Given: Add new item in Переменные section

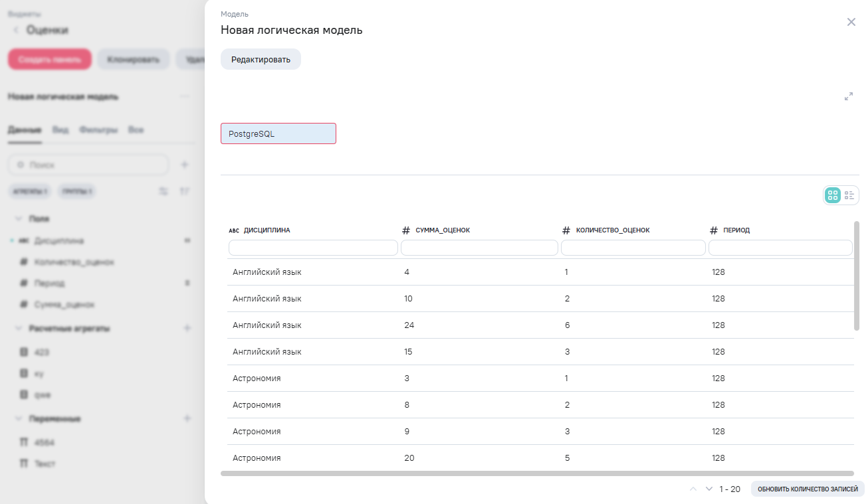Looking at the screenshot, I should (187, 418).
